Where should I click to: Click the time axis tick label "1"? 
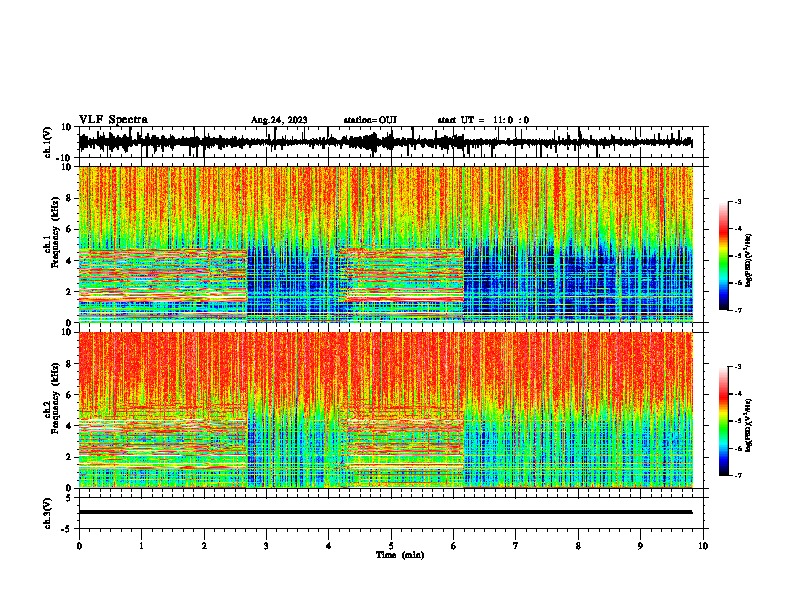[141, 545]
